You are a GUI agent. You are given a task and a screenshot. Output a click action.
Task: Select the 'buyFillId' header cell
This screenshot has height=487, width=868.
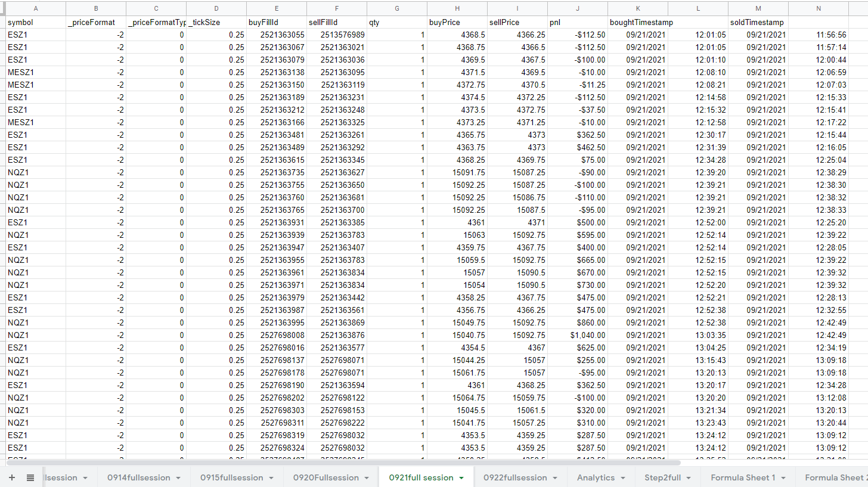coord(277,22)
